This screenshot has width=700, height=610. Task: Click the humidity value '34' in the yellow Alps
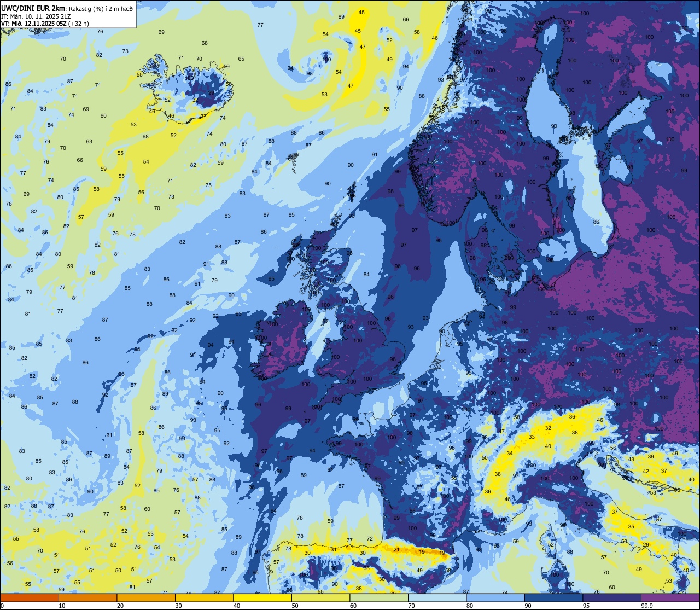pos(510,453)
